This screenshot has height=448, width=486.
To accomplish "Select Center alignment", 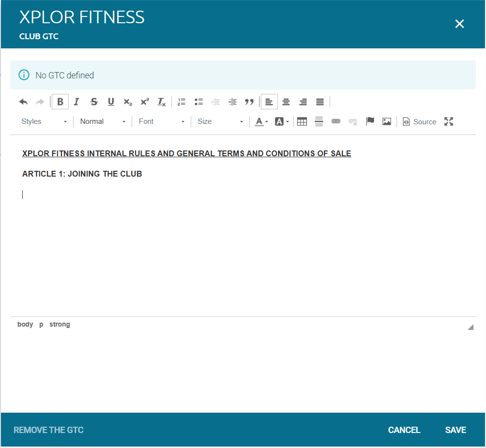I will coord(286,102).
